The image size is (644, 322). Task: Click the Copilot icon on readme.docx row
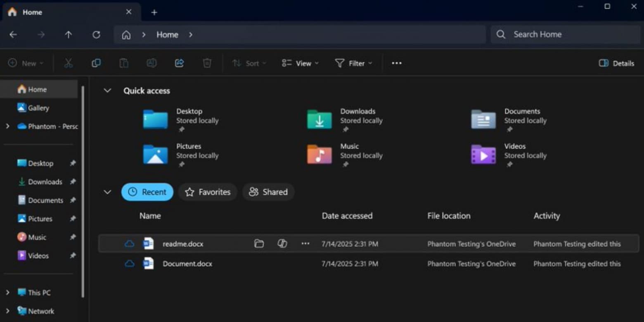[282, 244]
